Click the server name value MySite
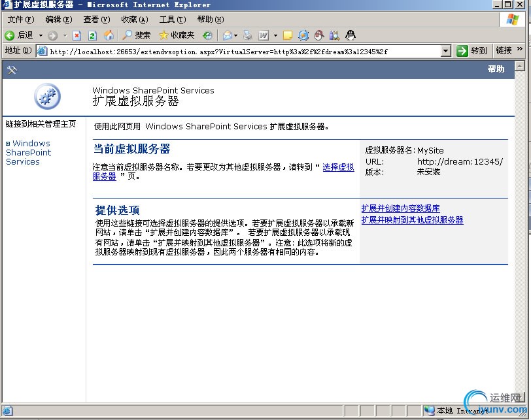 pyautogui.click(x=430, y=150)
